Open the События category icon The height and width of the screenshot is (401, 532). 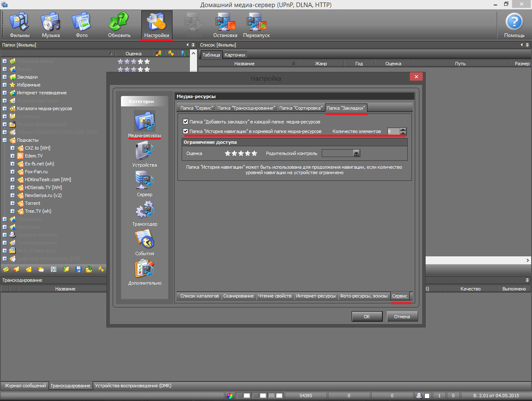click(x=145, y=243)
